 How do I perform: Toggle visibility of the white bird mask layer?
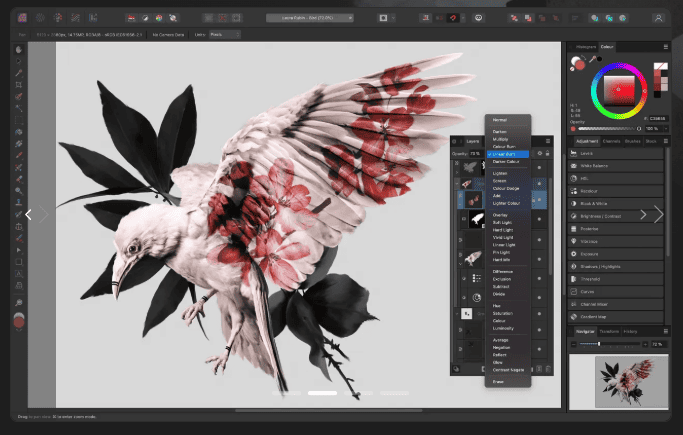tap(539, 219)
